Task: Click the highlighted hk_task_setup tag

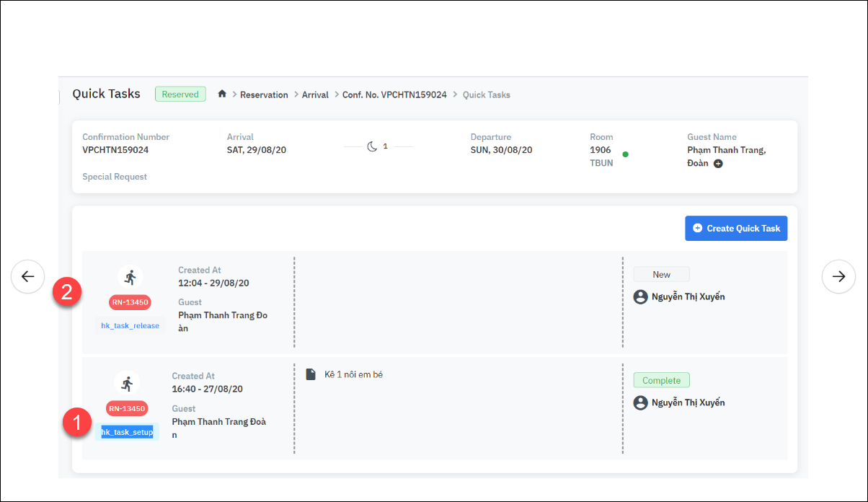Action: tap(127, 432)
